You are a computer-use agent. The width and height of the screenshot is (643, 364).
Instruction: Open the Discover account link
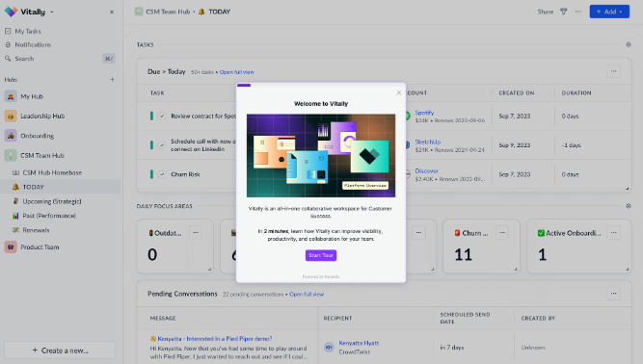coord(426,170)
